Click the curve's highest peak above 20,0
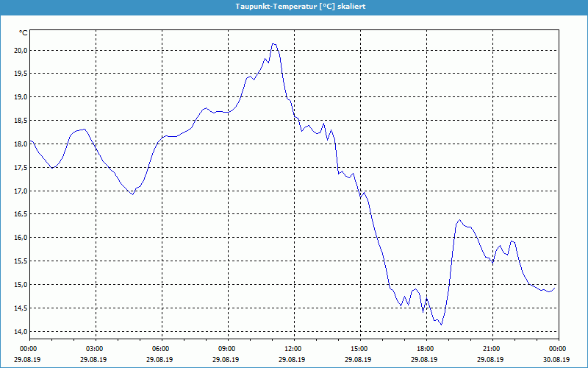The height and width of the screenshot is (368, 588). [273, 43]
